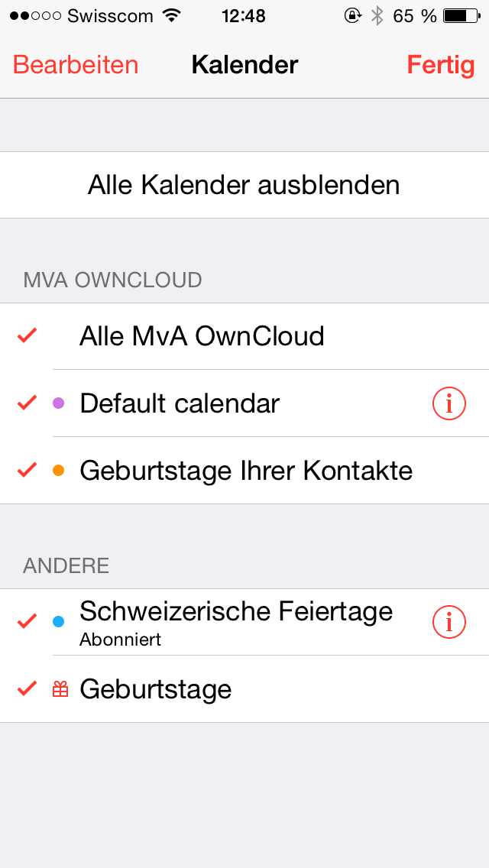Tap the Kalender title

(x=244, y=65)
